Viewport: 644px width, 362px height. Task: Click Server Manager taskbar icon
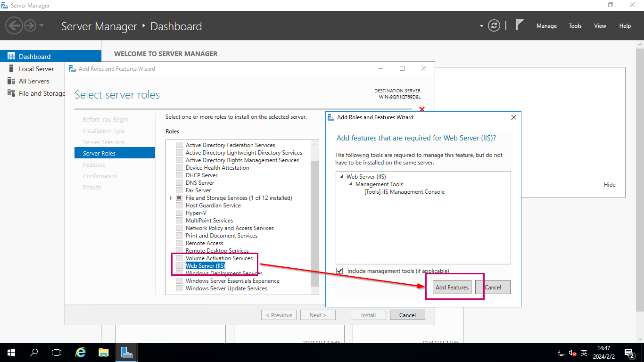[x=126, y=353]
